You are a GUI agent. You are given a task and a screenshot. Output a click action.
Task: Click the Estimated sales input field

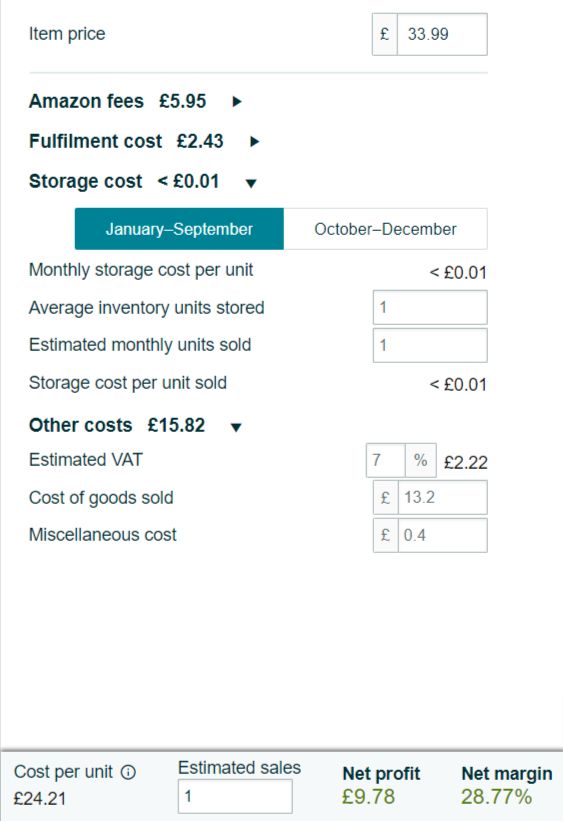pyautogui.click(x=235, y=796)
